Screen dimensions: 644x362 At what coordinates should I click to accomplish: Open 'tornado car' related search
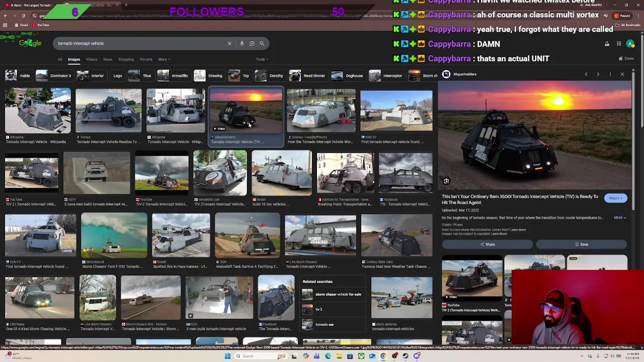pos(332,325)
